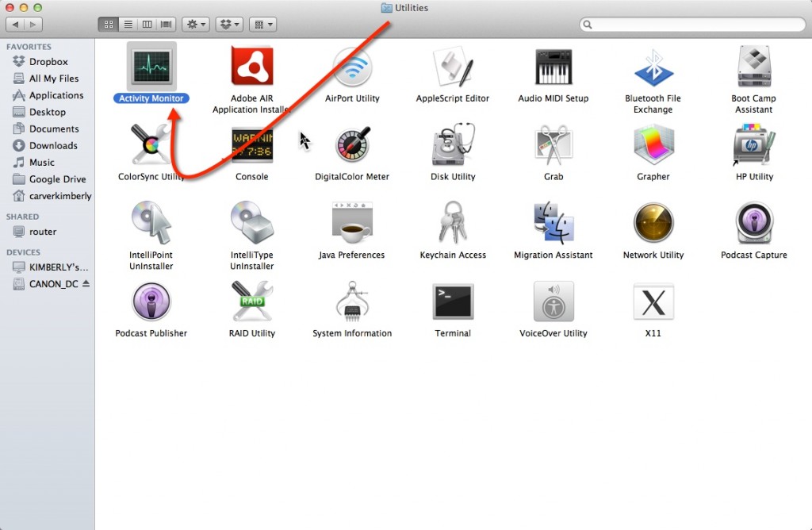Select the RAID Utility icon
This screenshot has width=812, height=530.
coord(251,301)
